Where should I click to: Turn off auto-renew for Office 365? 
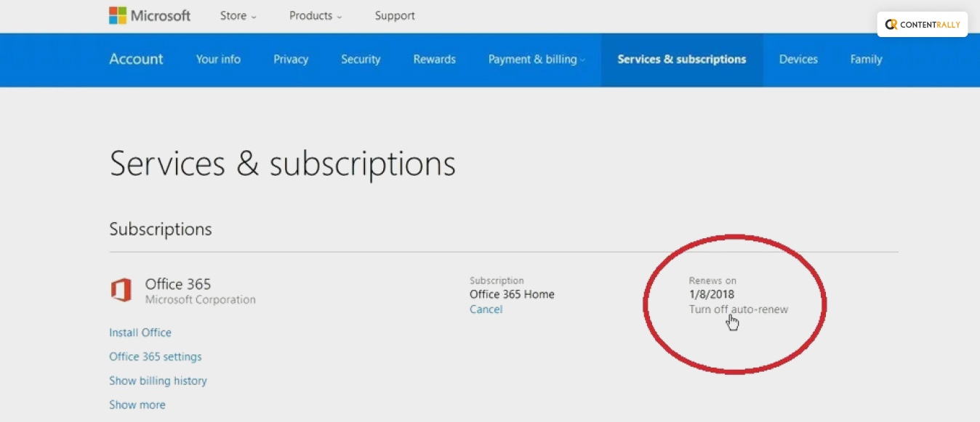(x=738, y=309)
